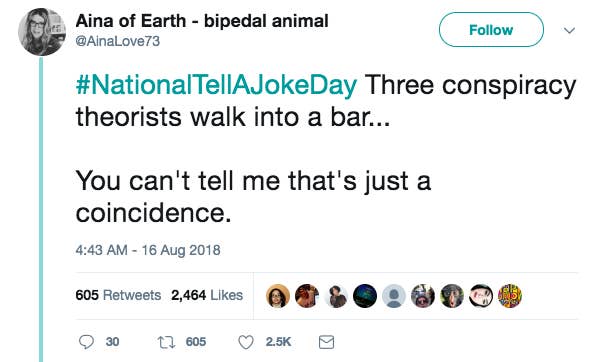Open the 4:43 AM - 16 Aug 2018 timestamp
This screenshot has width=597, height=362.
148,250
